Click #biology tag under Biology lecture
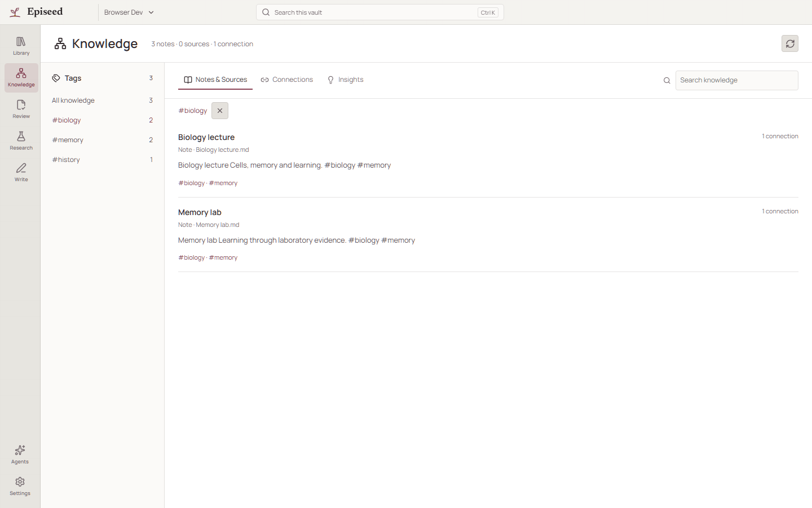 click(x=192, y=183)
